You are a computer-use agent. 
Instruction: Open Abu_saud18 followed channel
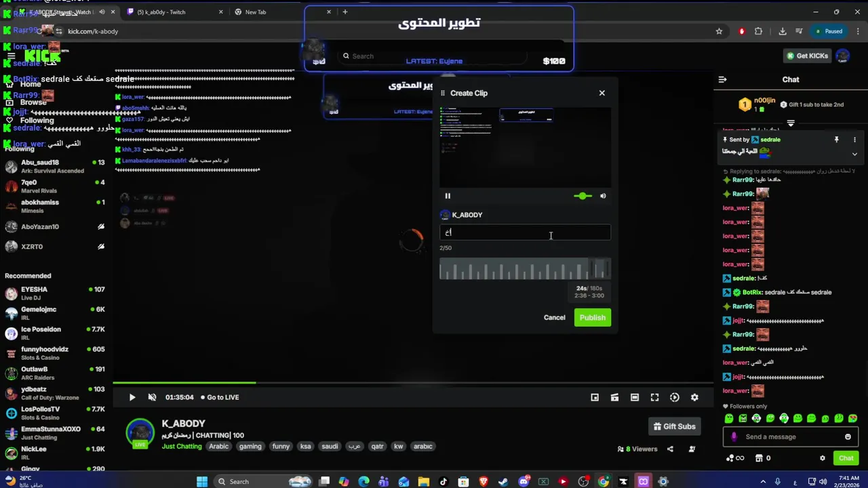pyautogui.click(x=54, y=167)
